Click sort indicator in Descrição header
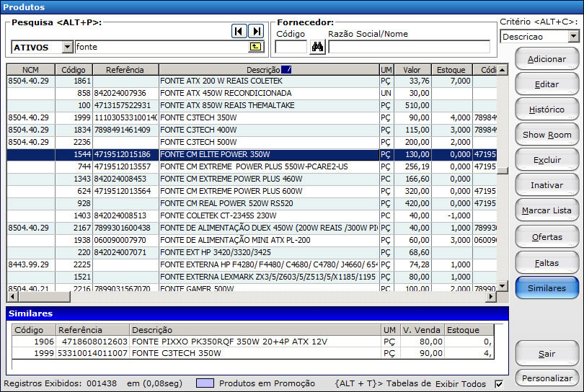Viewport: 584px width, 392px height. point(286,70)
